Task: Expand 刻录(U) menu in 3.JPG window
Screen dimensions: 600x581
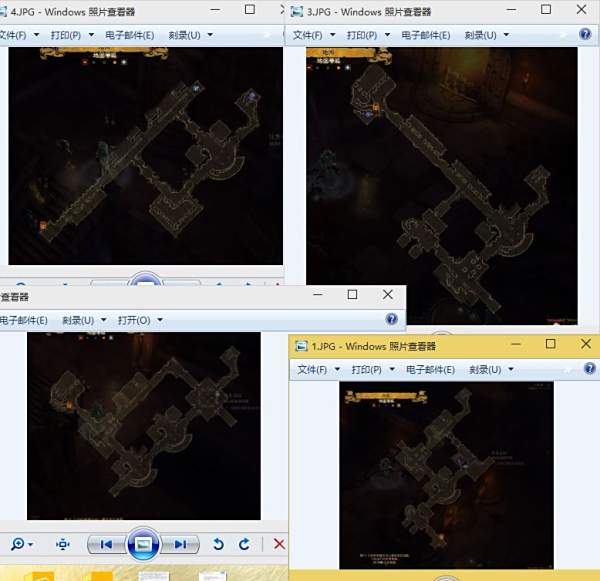Action: click(486, 35)
